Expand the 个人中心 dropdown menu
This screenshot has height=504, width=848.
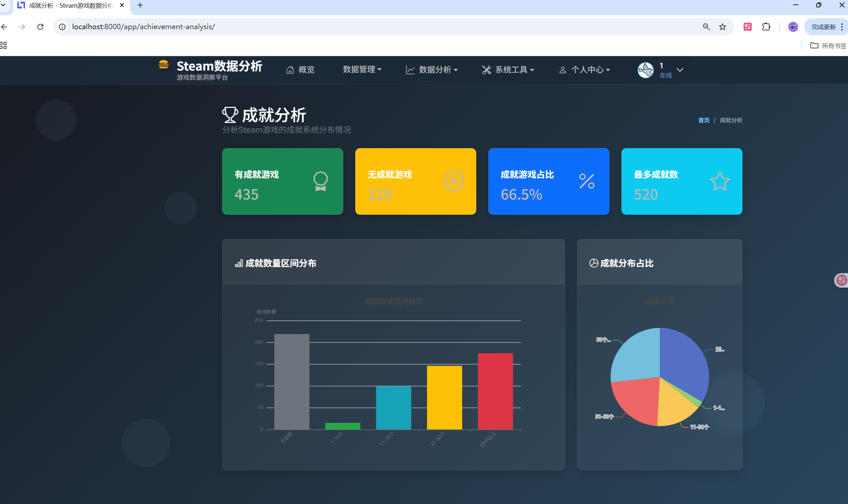click(x=584, y=70)
